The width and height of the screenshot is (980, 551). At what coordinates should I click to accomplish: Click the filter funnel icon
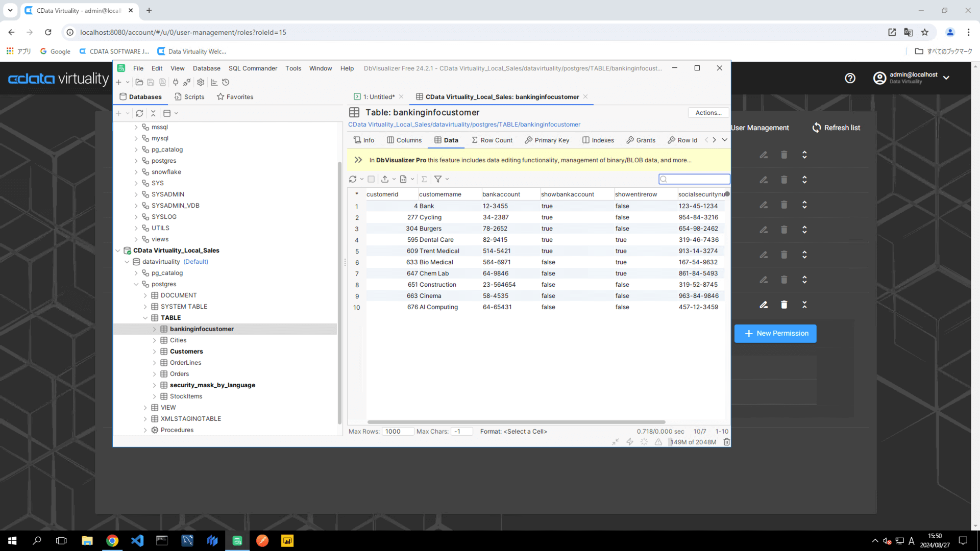click(x=438, y=179)
